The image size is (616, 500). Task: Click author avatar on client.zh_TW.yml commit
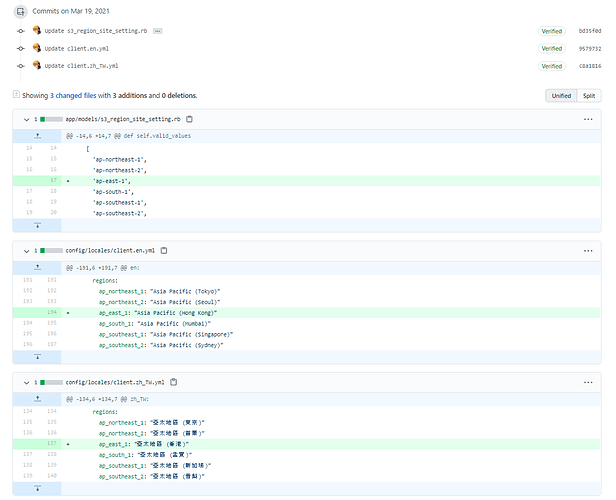point(37,65)
